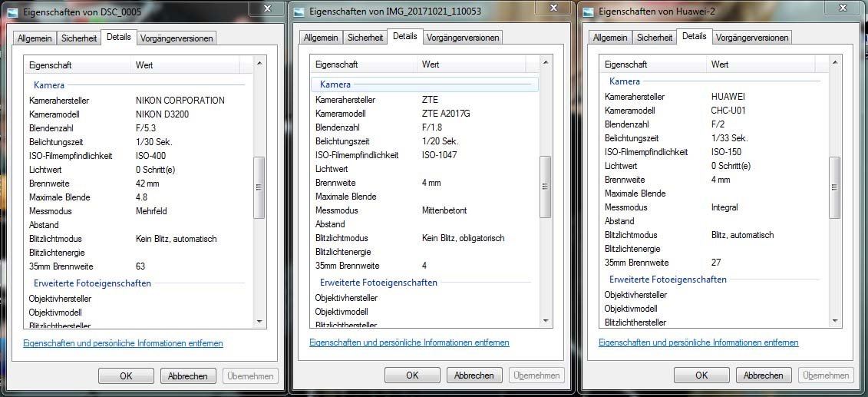Switch to Sicherheit tab in IMG_20171021_110053 window
Screen dimensions: 868x397
[365, 38]
